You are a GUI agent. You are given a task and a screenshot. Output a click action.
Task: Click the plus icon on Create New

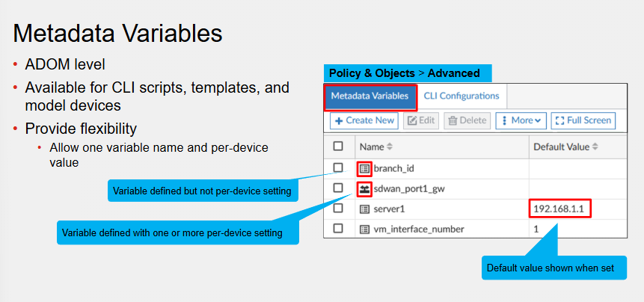click(x=340, y=120)
